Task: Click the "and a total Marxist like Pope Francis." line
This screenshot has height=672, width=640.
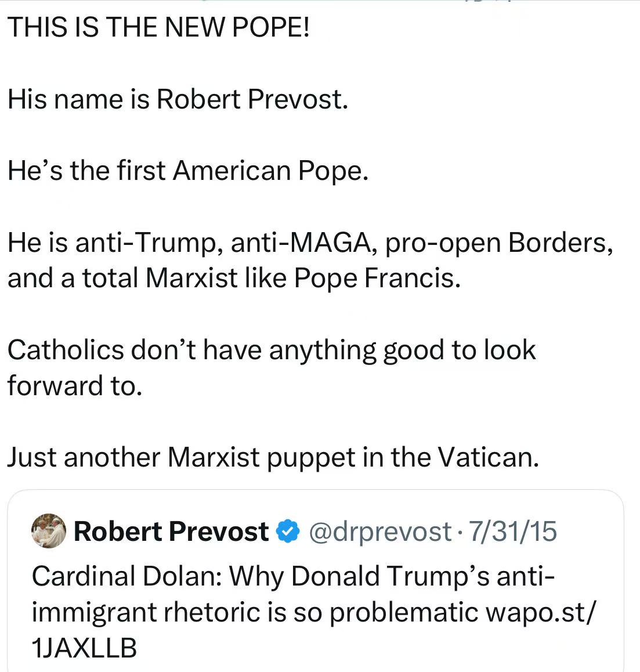Action: [234, 278]
